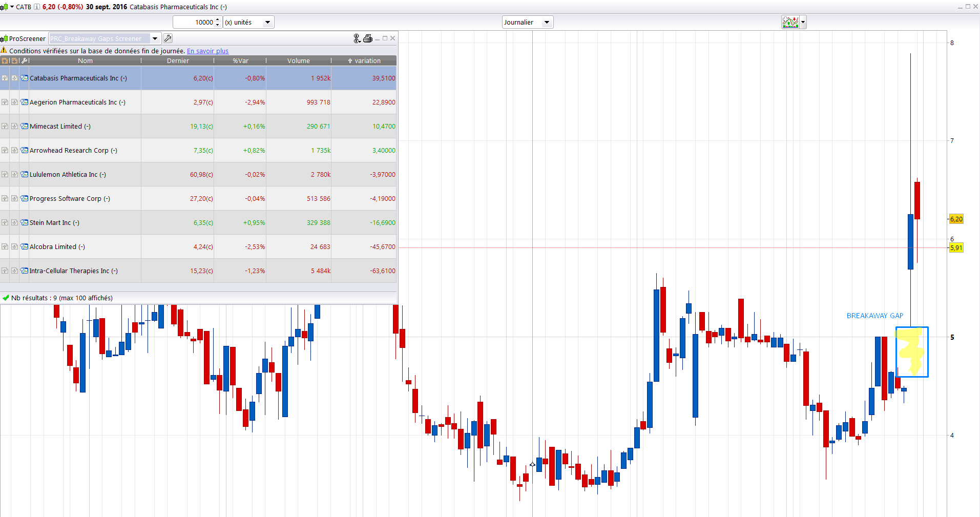Sort by the %Var column header
The width and height of the screenshot is (980, 517).
click(240, 60)
